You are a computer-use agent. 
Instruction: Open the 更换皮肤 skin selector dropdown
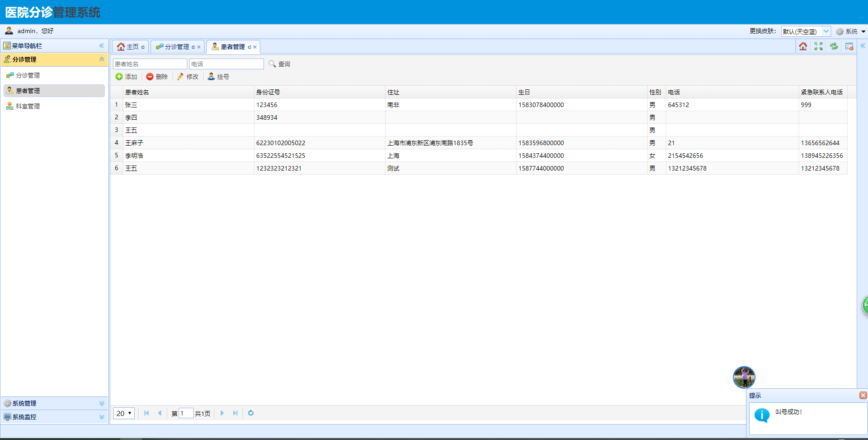806,31
